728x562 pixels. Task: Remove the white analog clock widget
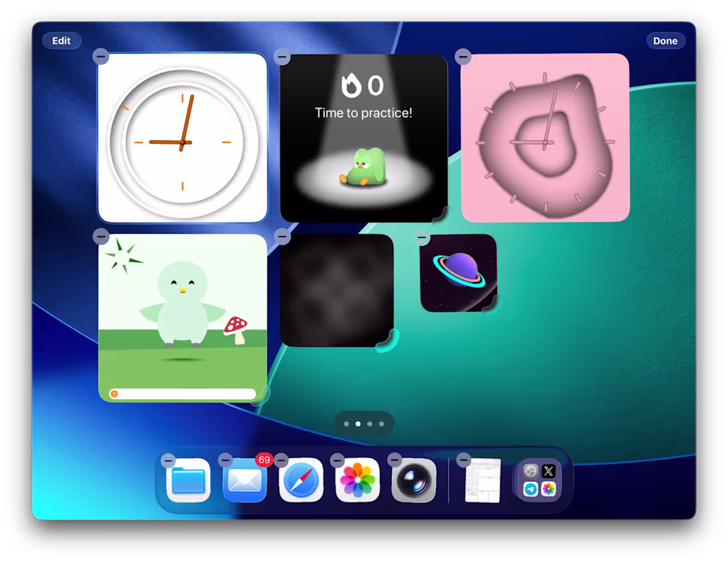click(101, 57)
